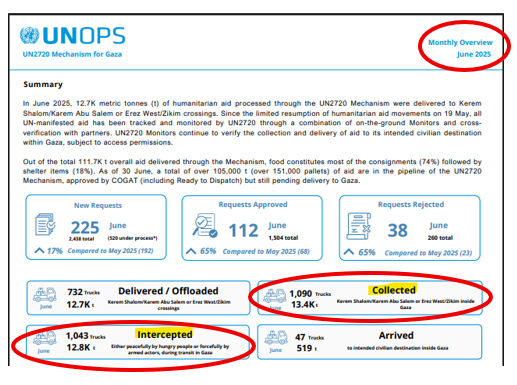Image resolution: width=517 pixels, height=385 pixels.
Task: Click the up arrow beside 17% in New Requests
Action: 39,250
